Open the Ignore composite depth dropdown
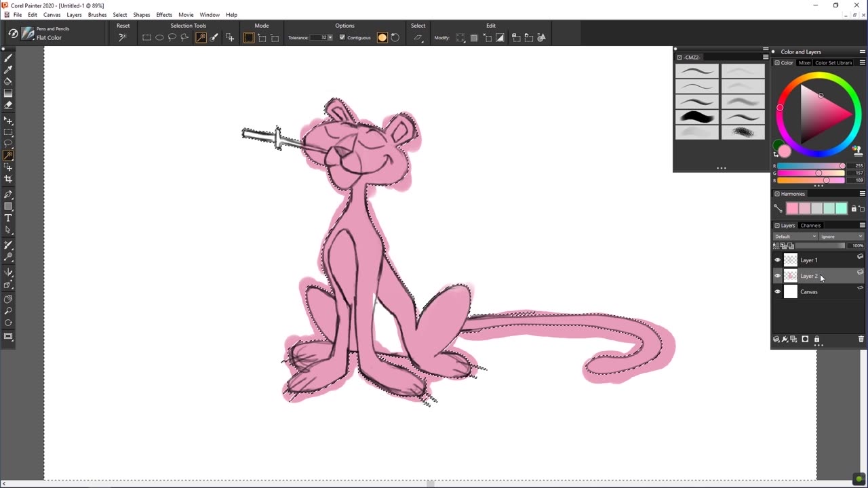The image size is (868, 488). click(x=842, y=237)
